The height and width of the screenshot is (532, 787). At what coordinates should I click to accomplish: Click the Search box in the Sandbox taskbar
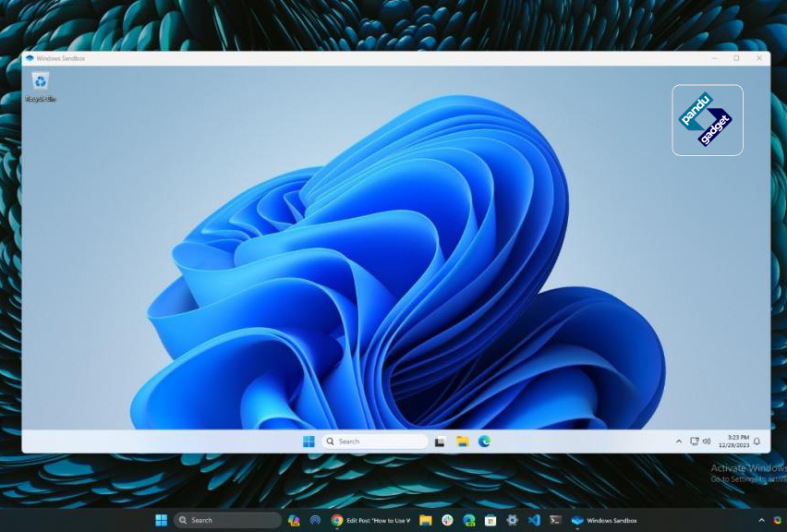pos(374,441)
